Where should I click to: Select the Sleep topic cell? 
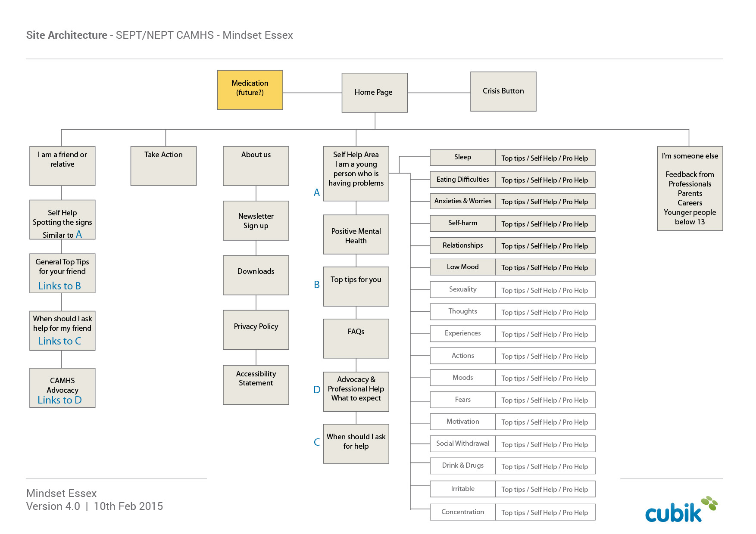click(x=463, y=158)
